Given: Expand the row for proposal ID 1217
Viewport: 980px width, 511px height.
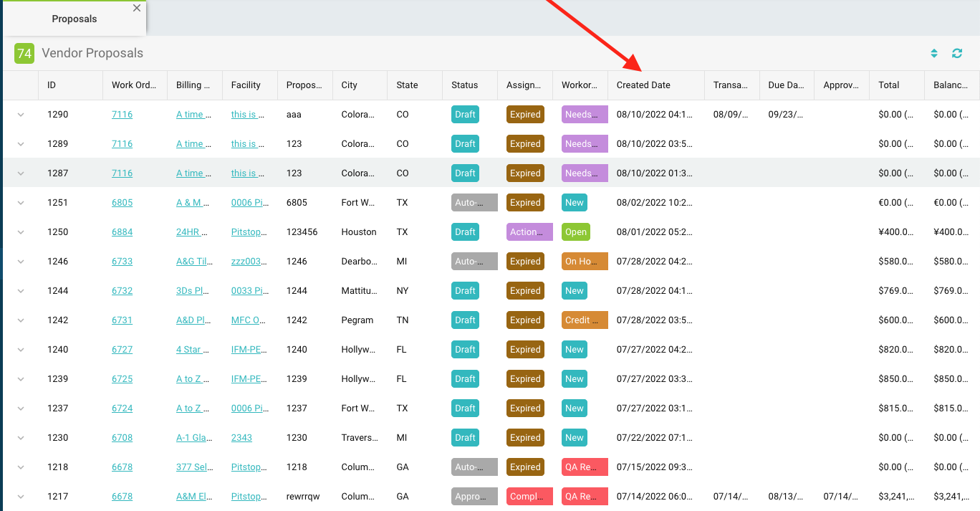Looking at the screenshot, I should pos(21,497).
